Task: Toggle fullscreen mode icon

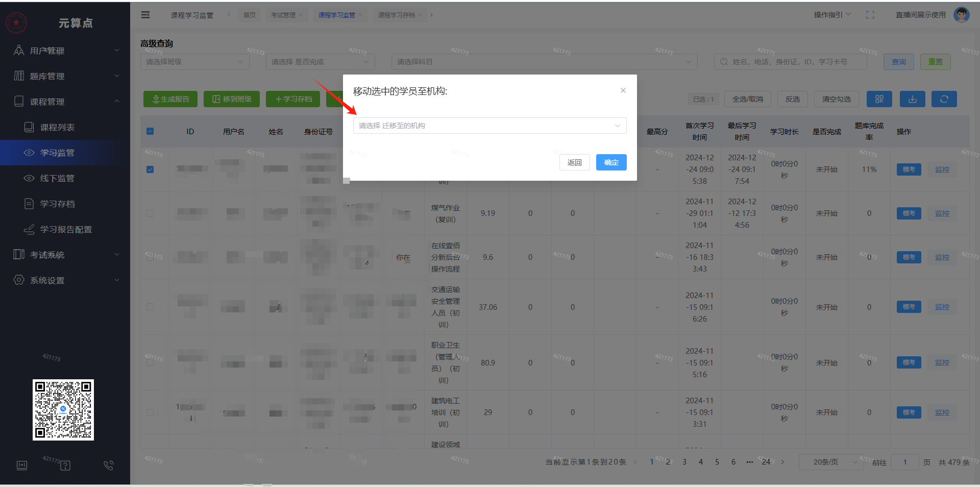Action: 870,15
